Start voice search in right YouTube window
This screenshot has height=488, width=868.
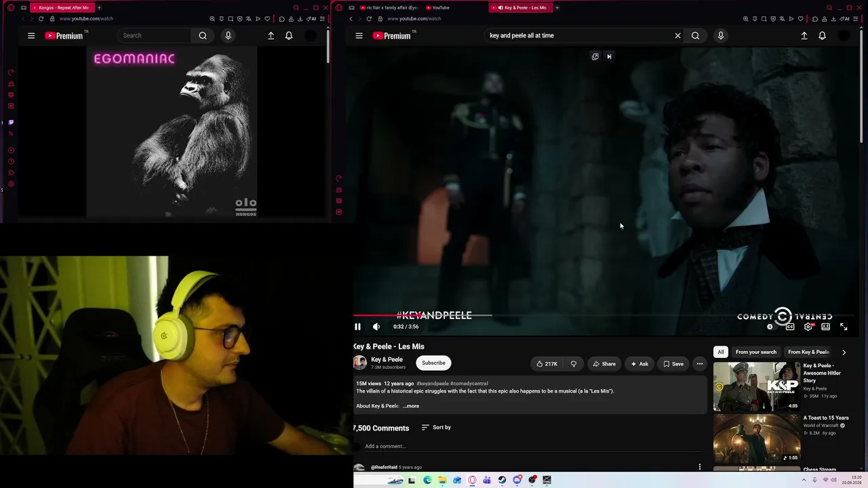(x=721, y=35)
